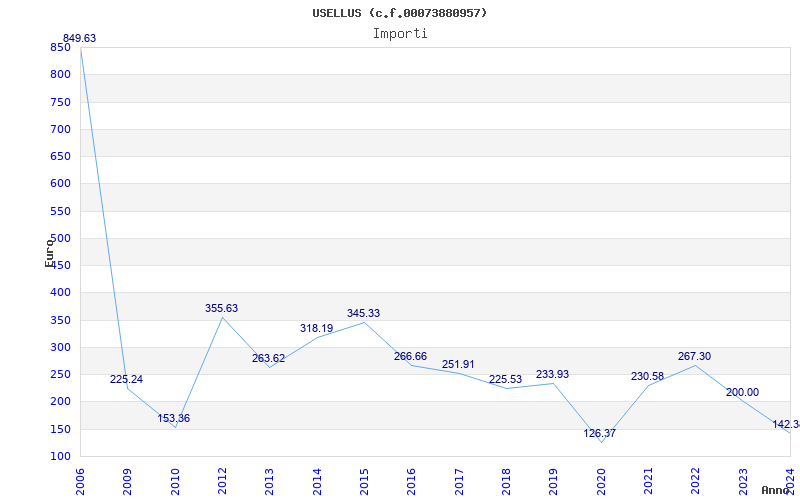Click the 266.66 data label
The height and width of the screenshot is (500, 800).
tap(410, 356)
